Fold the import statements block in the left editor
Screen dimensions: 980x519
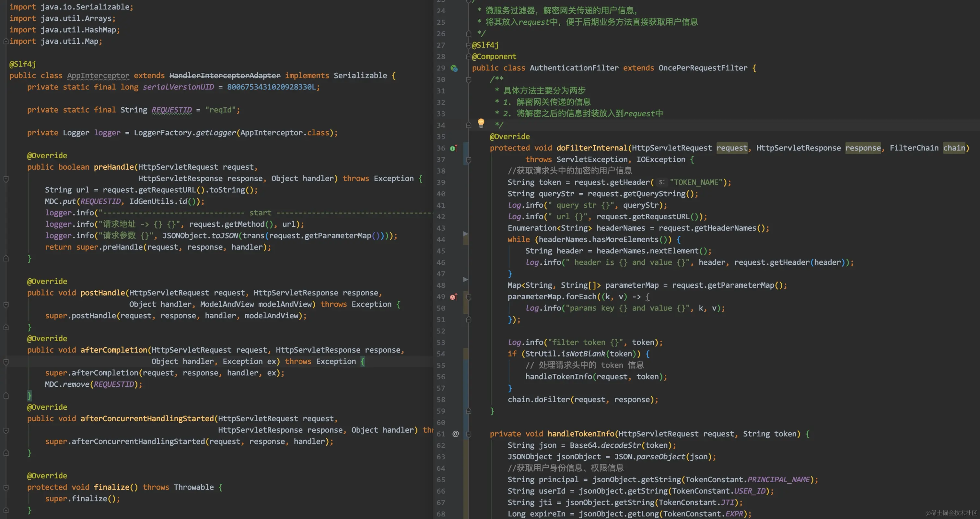pos(6,41)
